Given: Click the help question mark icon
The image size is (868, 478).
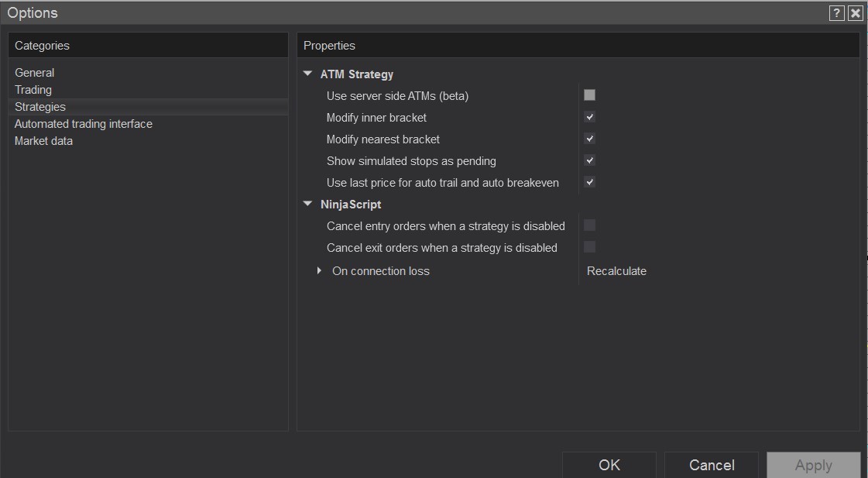Looking at the screenshot, I should point(836,13).
